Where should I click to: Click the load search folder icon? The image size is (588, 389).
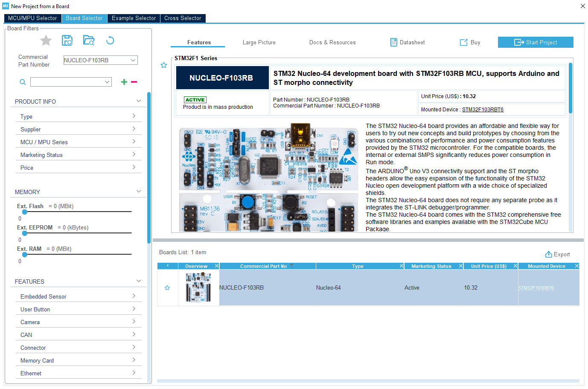click(89, 41)
